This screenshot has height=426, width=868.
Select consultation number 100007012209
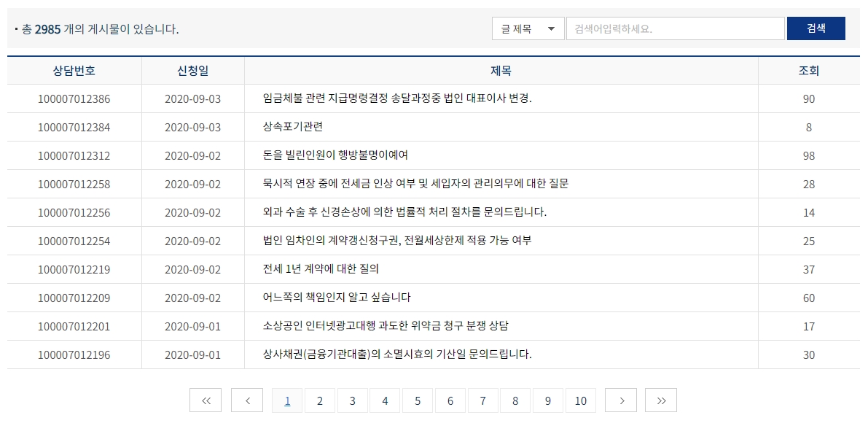pos(74,298)
